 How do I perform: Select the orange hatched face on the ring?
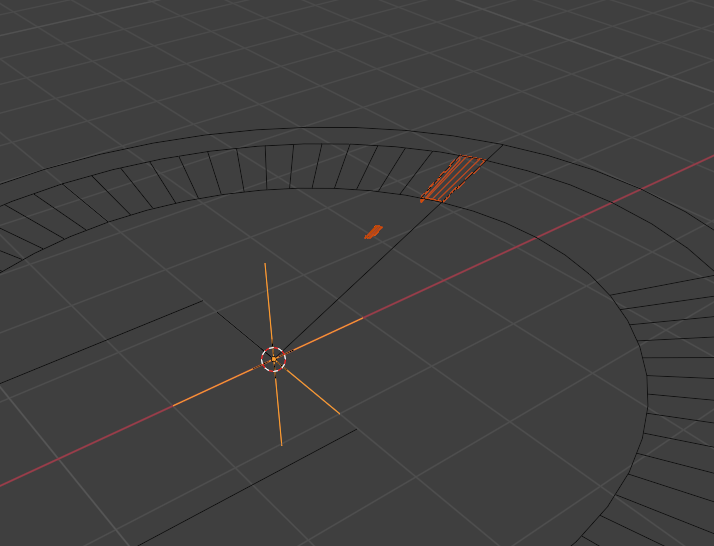452,179
